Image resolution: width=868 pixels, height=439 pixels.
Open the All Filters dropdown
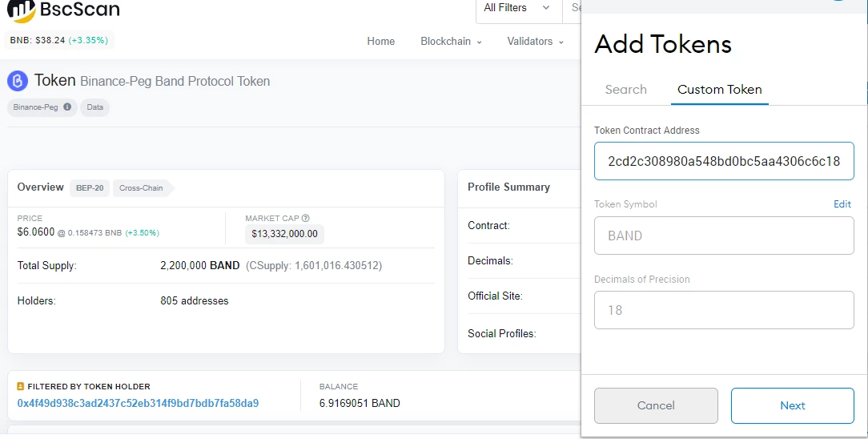point(519,8)
